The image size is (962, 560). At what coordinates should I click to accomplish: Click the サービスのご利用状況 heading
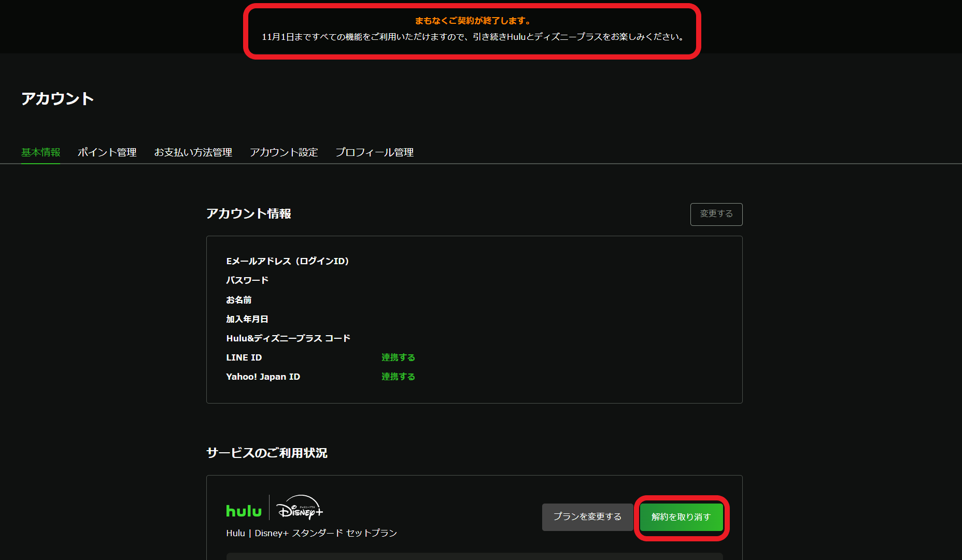coord(267,453)
